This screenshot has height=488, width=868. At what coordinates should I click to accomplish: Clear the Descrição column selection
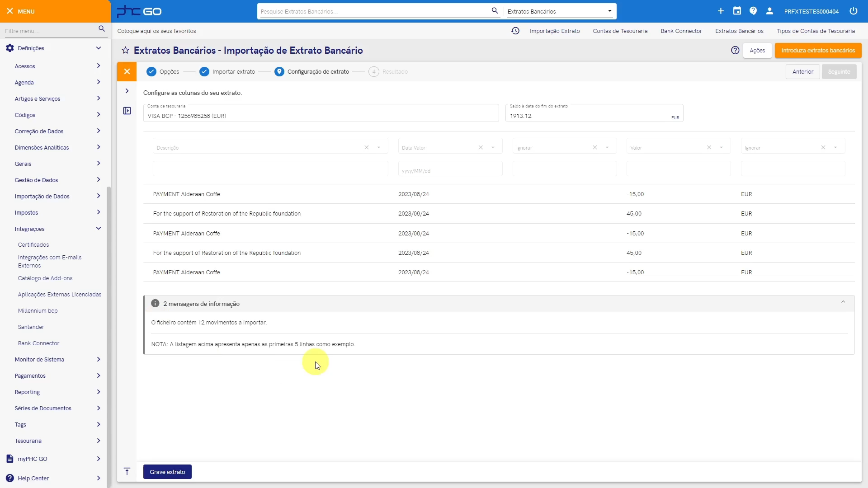point(367,147)
